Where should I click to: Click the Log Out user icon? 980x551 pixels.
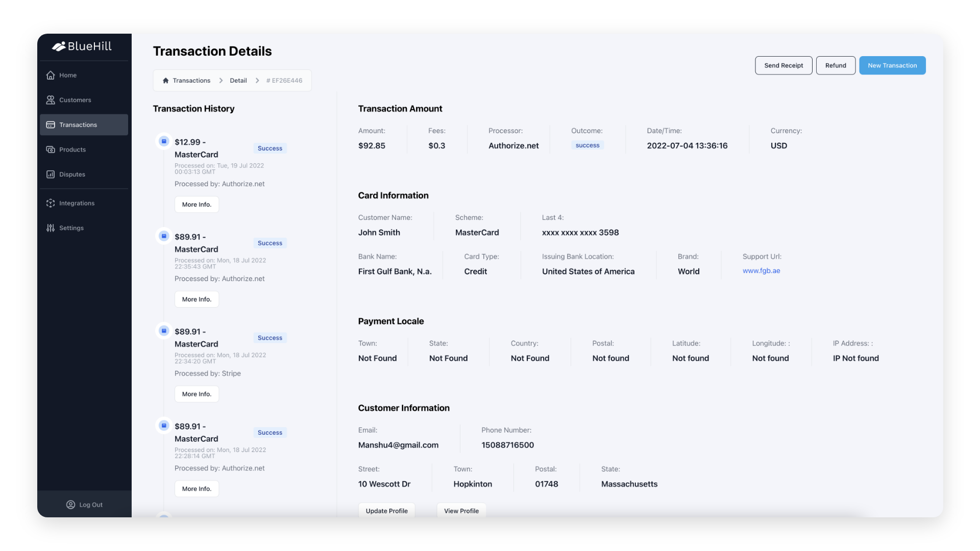[70, 505]
